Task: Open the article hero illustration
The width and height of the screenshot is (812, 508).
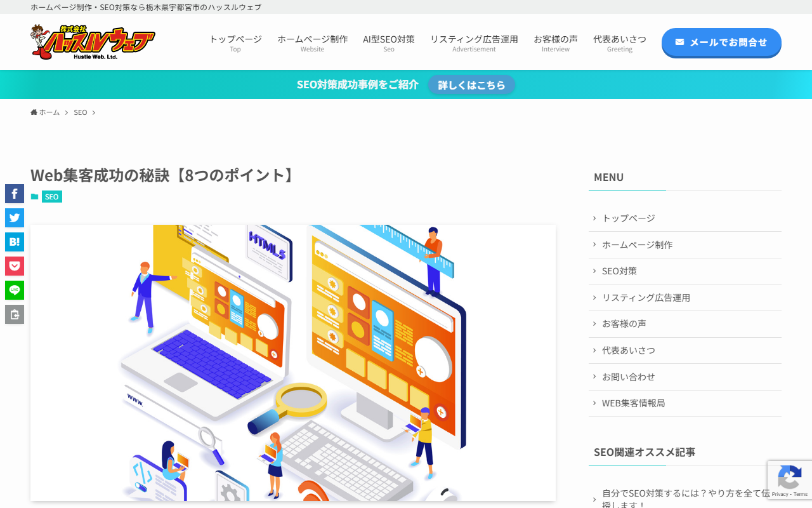Action: [292, 362]
